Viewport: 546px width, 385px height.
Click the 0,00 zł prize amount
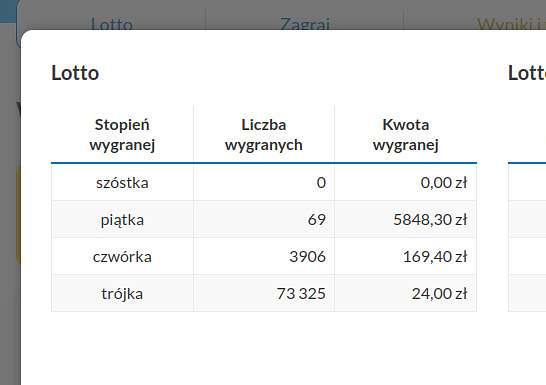point(444,183)
